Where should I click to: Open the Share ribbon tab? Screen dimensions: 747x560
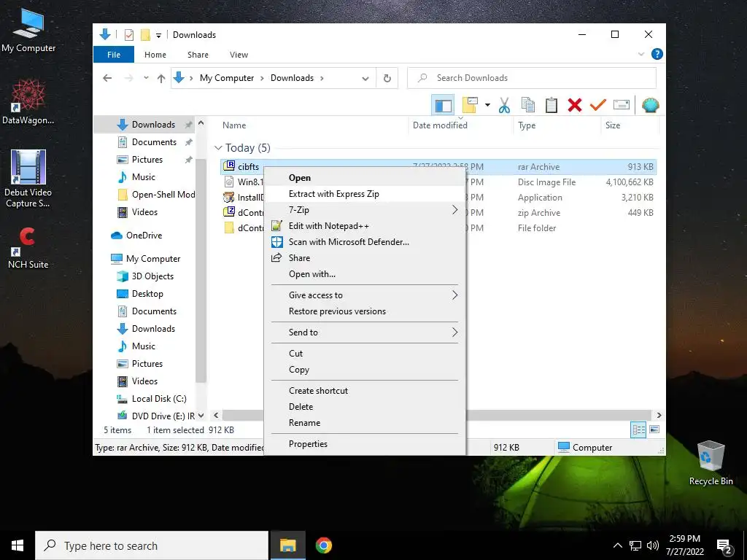point(198,55)
